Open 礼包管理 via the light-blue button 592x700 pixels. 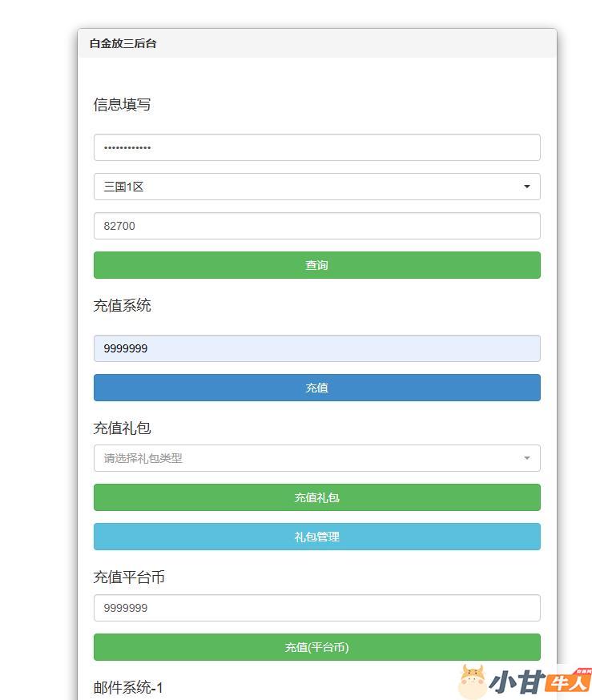click(x=316, y=537)
